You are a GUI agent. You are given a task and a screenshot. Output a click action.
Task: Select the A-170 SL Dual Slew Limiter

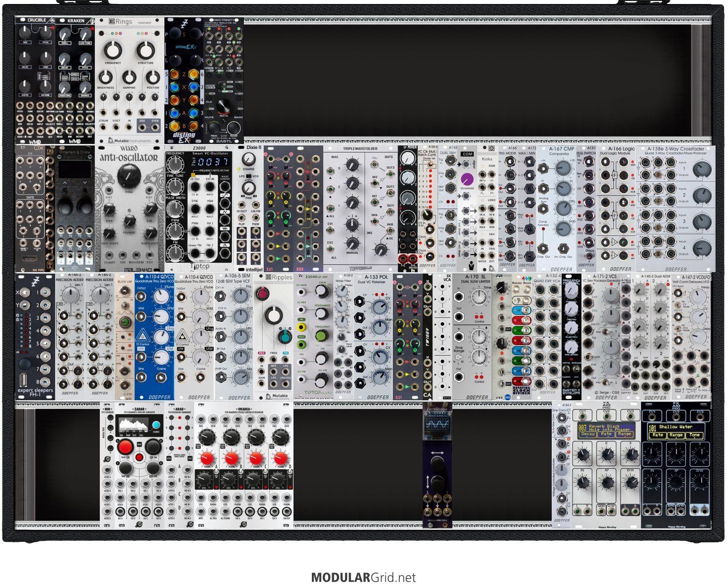coord(472,336)
